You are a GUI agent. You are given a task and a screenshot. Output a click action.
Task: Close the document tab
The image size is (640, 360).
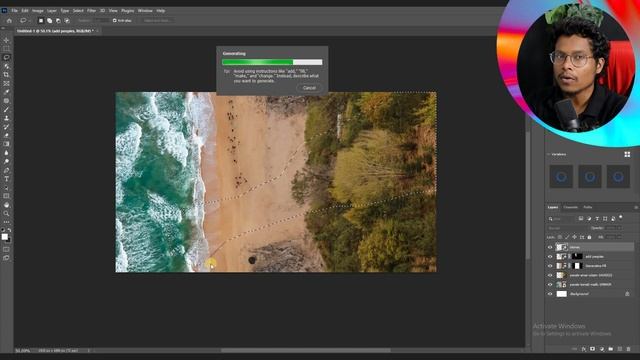click(98, 31)
